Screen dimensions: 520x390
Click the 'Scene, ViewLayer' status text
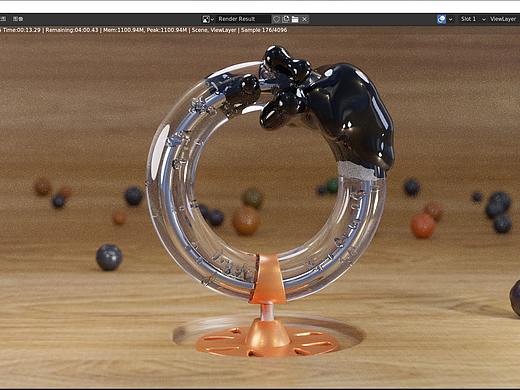pyautogui.click(x=214, y=30)
